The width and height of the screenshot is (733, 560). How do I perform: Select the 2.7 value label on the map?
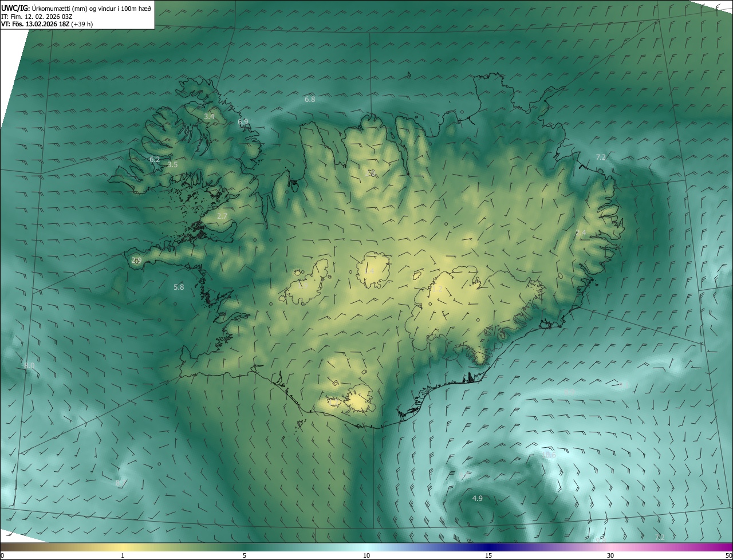(x=222, y=216)
